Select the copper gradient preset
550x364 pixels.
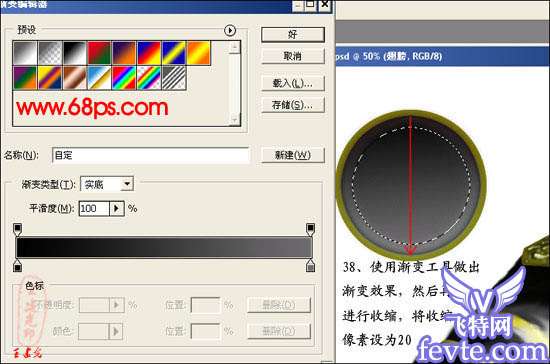pos(74,78)
